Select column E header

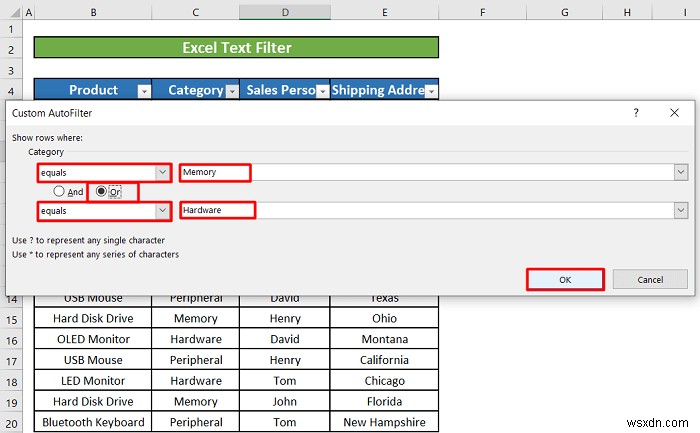tap(384, 12)
